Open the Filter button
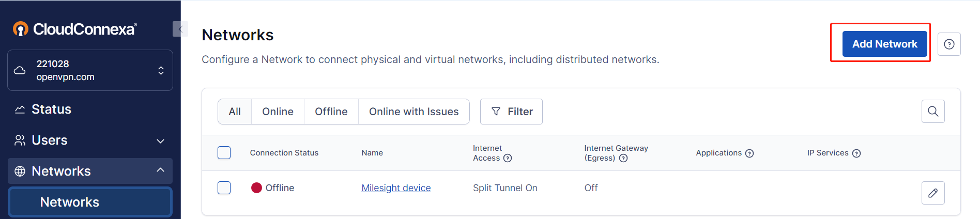Image resolution: width=980 pixels, height=219 pixels. click(511, 112)
